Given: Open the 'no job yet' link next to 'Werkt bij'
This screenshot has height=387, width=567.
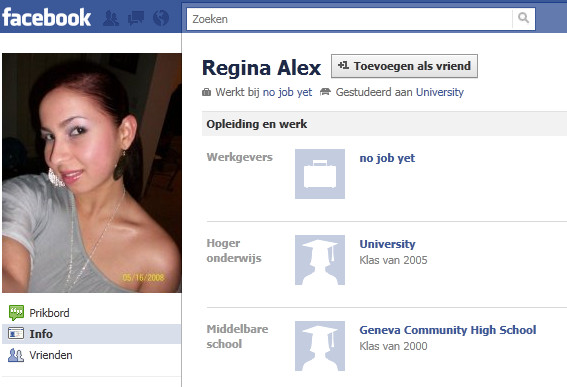Looking at the screenshot, I should pyautogui.click(x=287, y=92).
